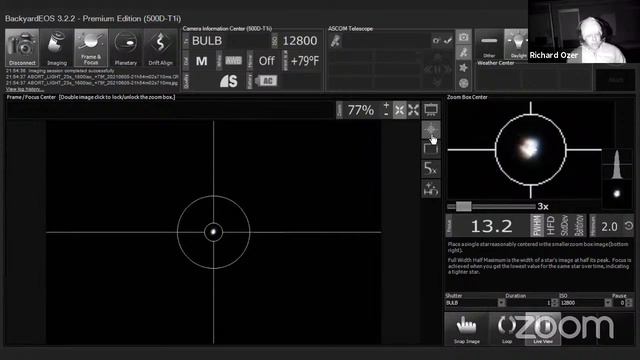
Task: Click the zoom out minus button
Action: click(386, 114)
